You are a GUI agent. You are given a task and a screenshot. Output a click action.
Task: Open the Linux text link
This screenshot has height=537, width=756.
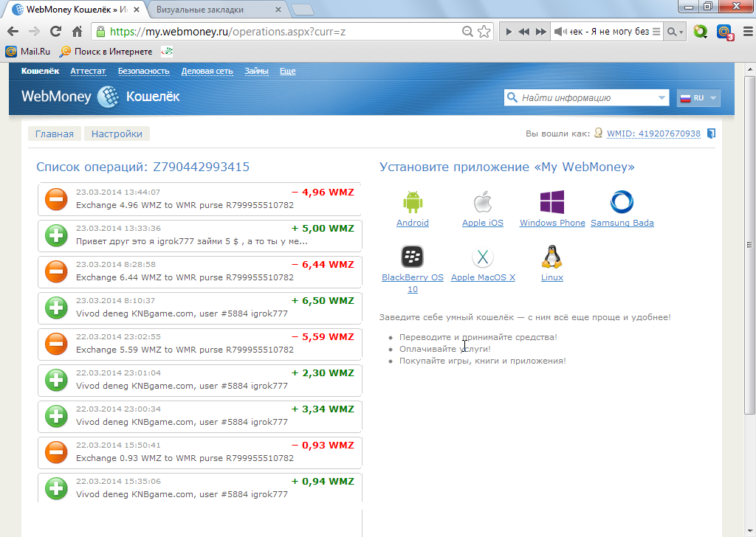point(551,277)
